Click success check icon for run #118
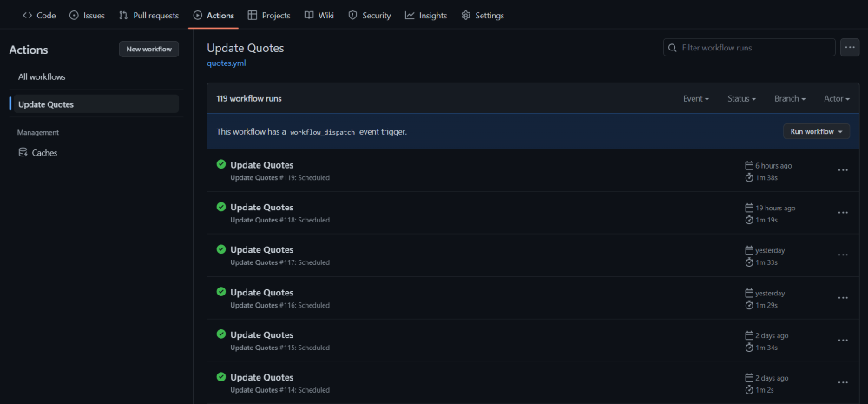Viewport: 868px width, 404px height. coord(220,207)
